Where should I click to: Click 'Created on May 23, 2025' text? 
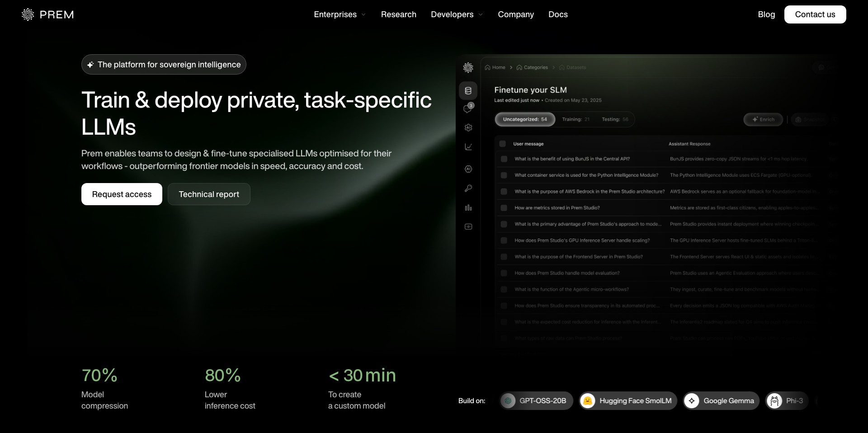573,100
